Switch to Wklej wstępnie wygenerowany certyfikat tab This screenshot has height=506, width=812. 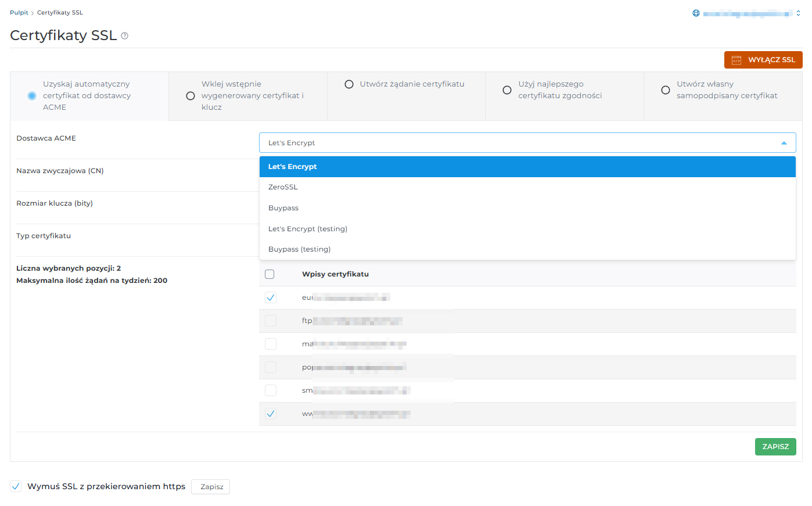(x=191, y=96)
